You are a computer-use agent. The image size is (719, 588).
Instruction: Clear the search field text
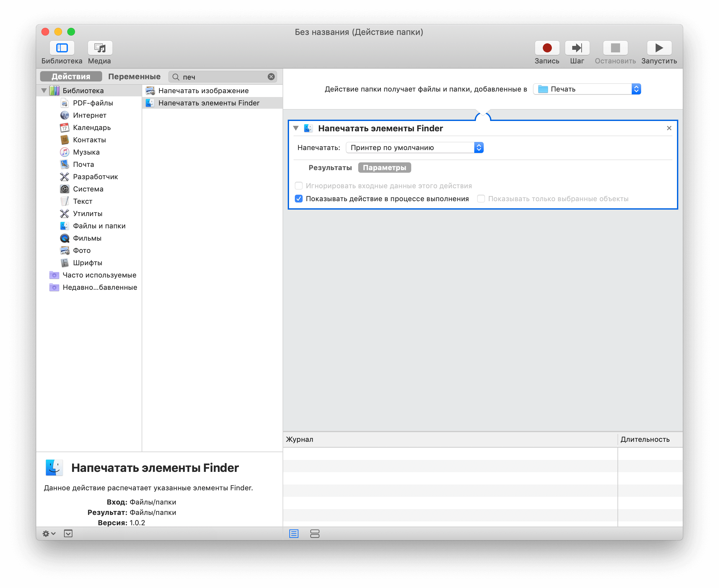click(271, 77)
